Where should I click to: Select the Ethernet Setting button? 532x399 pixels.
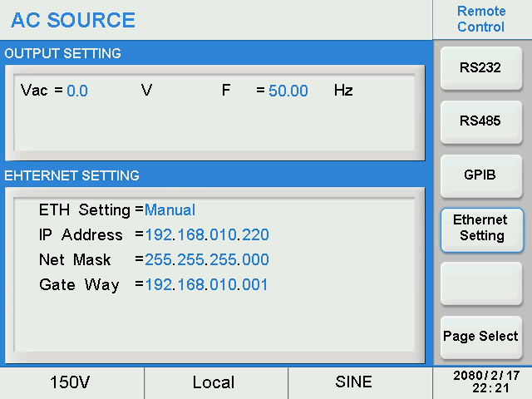[480, 229]
